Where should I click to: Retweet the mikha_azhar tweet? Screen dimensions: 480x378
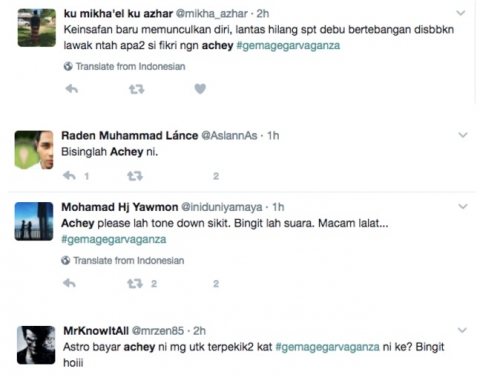(136, 89)
